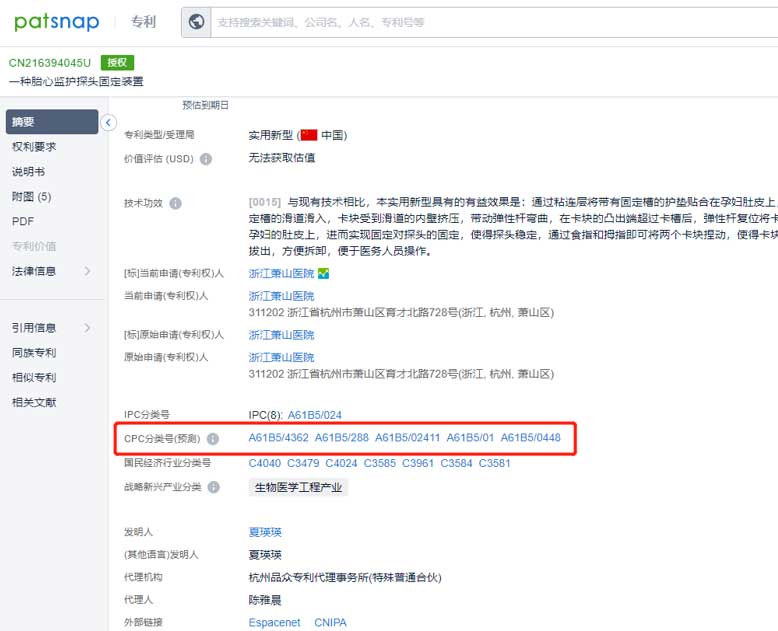Screen dimensions: 778x631
Task: Click info icon next to 价值评估 (USD)
Action: pos(206,159)
